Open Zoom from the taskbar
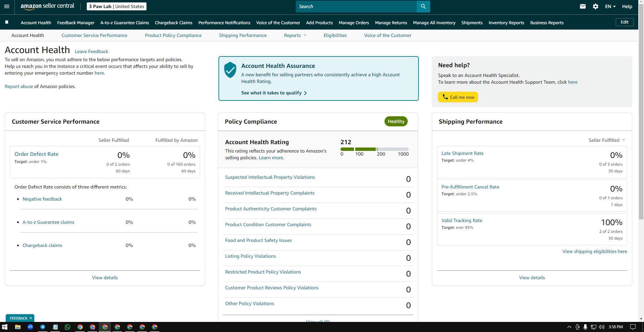Image resolution: width=644 pixels, height=332 pixels. pyautogui.click(x=30, y=327)
